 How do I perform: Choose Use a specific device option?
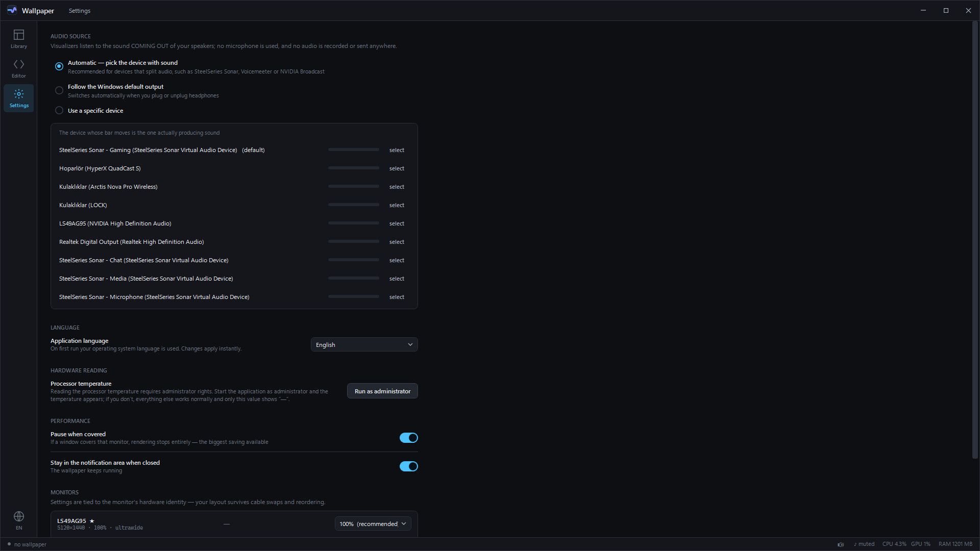(x=59, y=111)
